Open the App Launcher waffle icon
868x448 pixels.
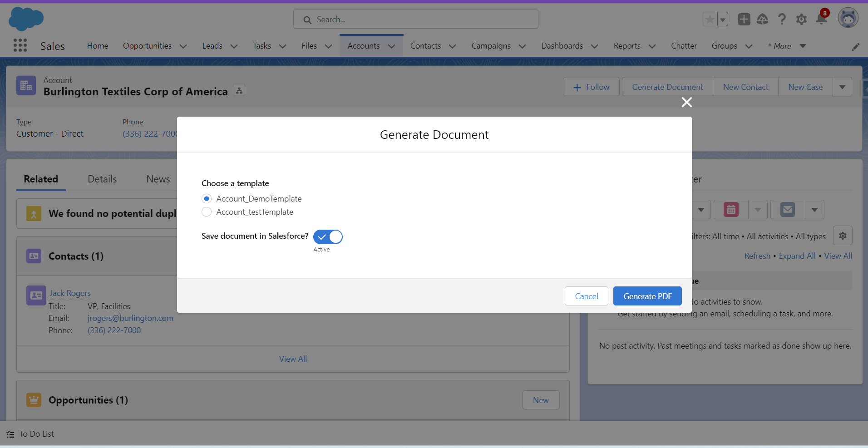pyautogui.click(x=20, y=45)
